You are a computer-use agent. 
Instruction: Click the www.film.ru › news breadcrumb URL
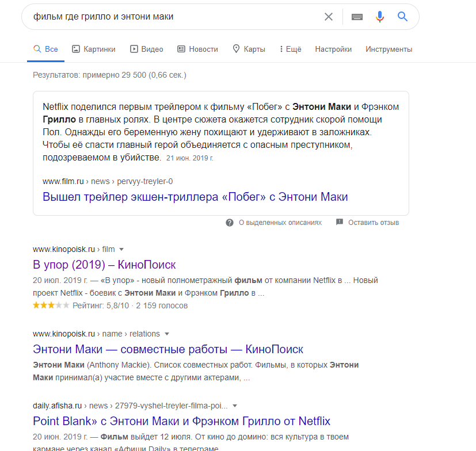click(108, 181)
